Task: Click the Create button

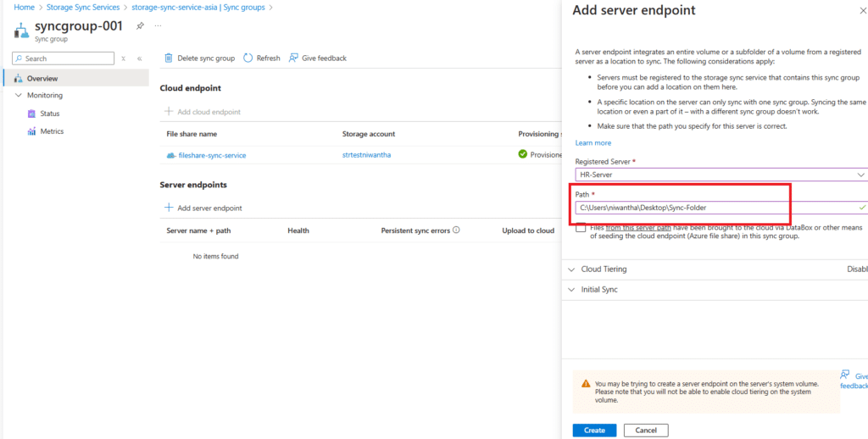Action: pyautogui.click(x=594, y=430)
